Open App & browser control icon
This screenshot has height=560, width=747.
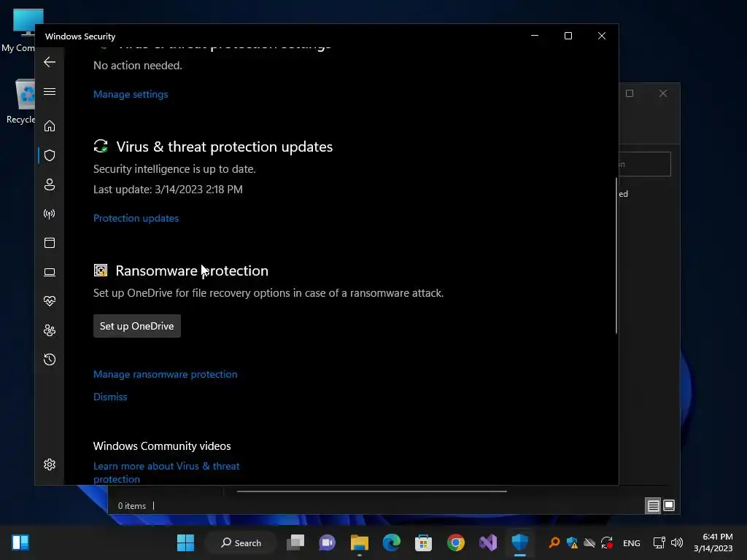[50, 243]
